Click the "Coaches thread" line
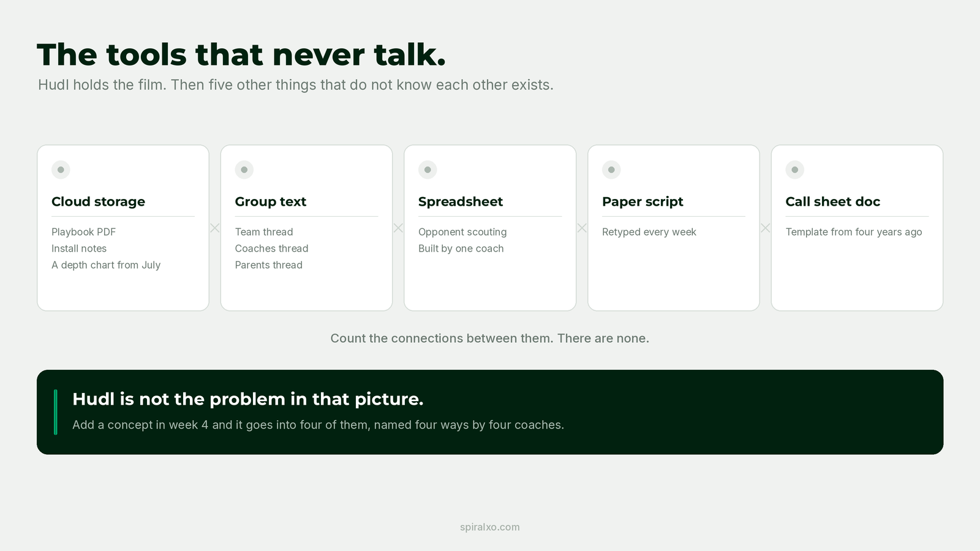Screen dimensions: 980x551 tap(272, 249)
